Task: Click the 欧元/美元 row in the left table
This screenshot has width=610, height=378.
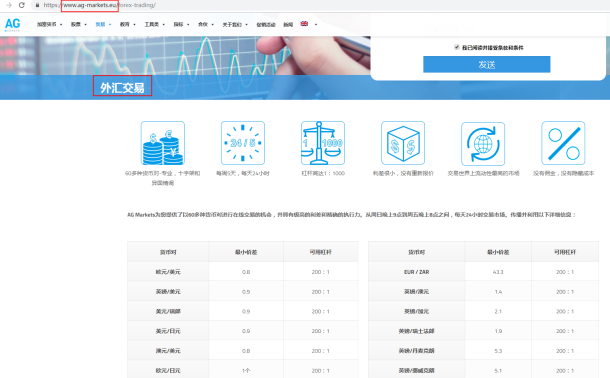Action: [x=243, y=272]
